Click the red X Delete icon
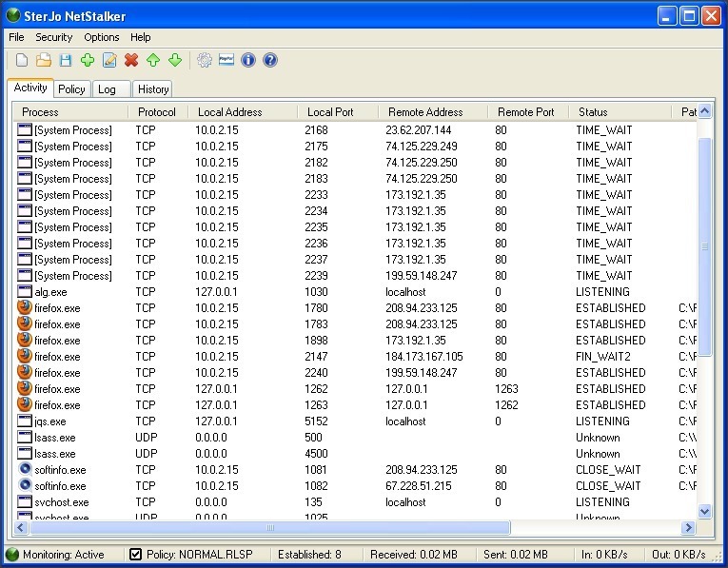The height and width of the screenshot is (568, 728). tap(131, 61)
